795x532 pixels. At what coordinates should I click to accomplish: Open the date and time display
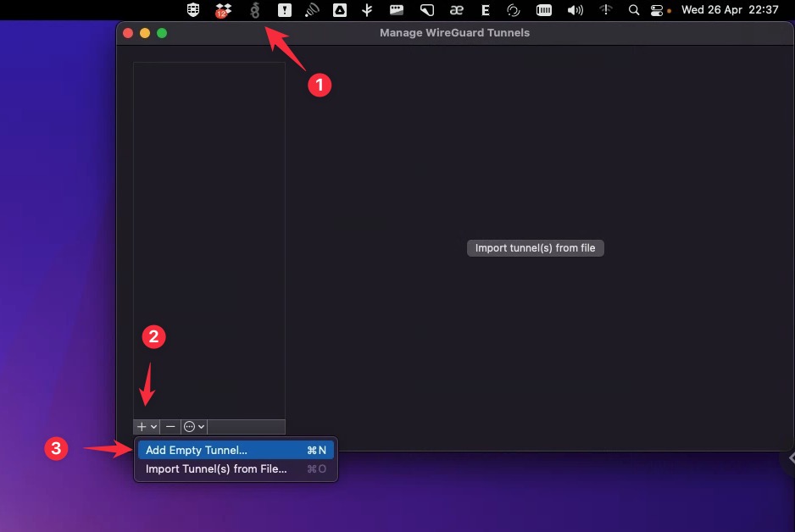pyautogui.click(x=730, y=10)
